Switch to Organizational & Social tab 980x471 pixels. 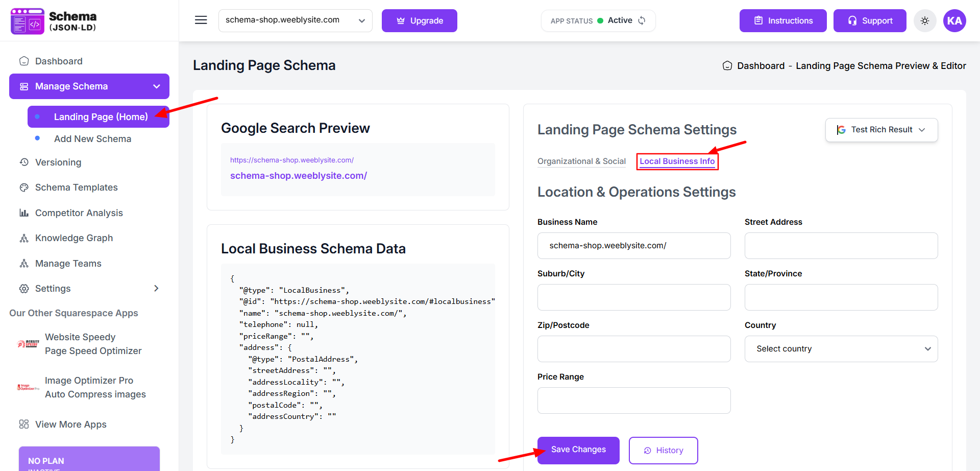pyautogui.click(x=581, y=161)
